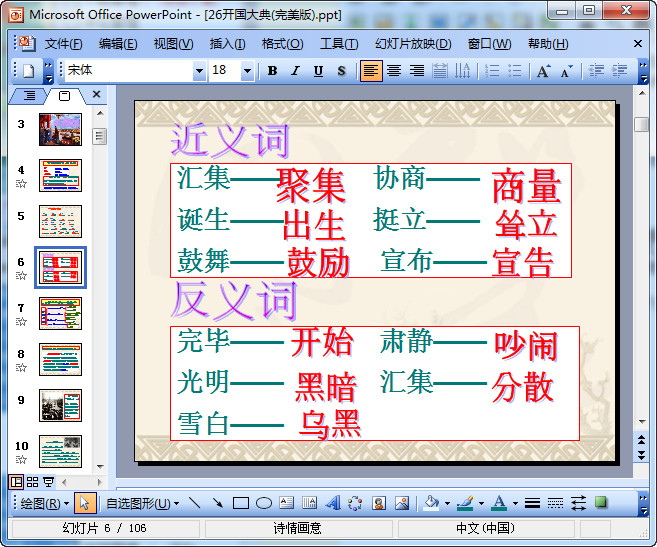The height and width of the screenshot is (547, 657).
Task: Play animation via star icon under slide 6
Action: 21,275
